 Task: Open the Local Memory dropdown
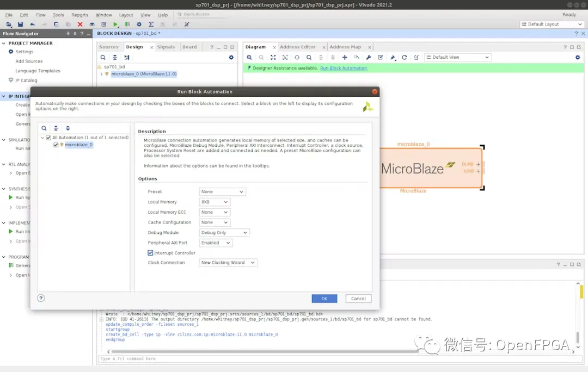[214, 202]
